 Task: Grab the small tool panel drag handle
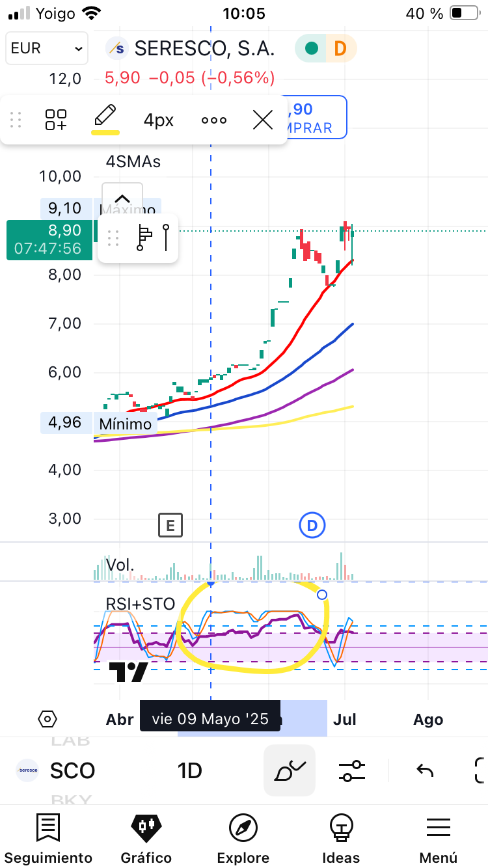pos(113,238)
